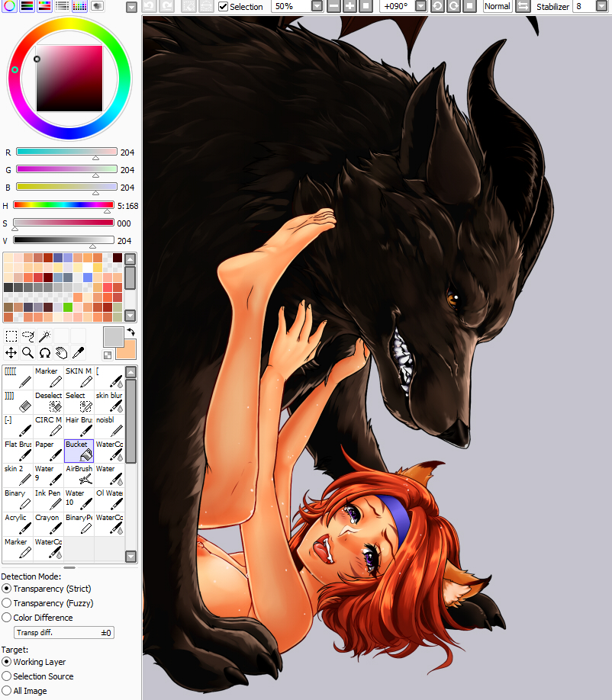
Task: Select the SKIN M pencil tool
Action: (x=79, y=377)
